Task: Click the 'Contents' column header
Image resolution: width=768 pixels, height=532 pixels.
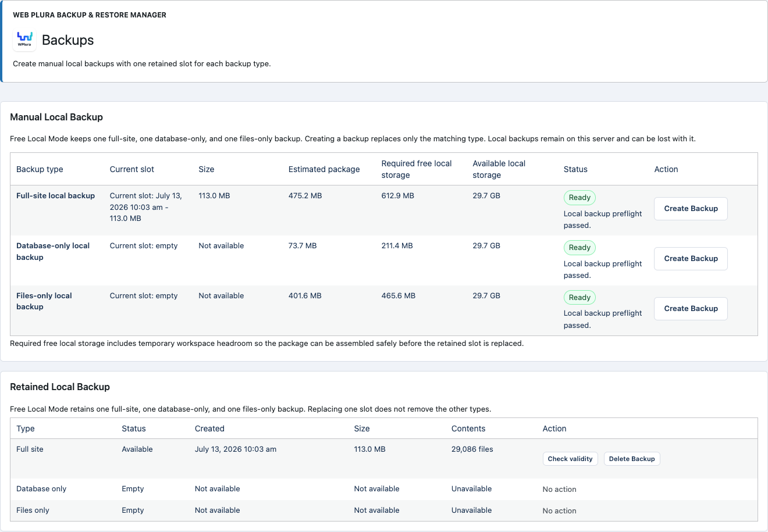Action: coord(468,429)
